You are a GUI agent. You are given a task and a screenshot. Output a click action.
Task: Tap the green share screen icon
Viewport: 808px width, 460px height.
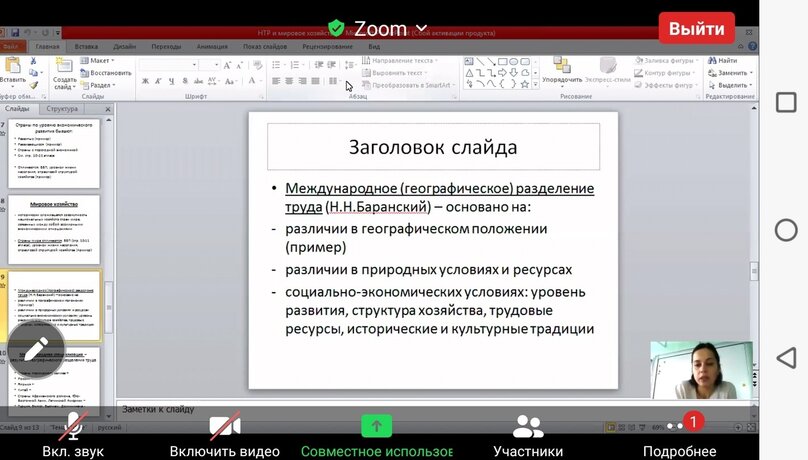376,426
